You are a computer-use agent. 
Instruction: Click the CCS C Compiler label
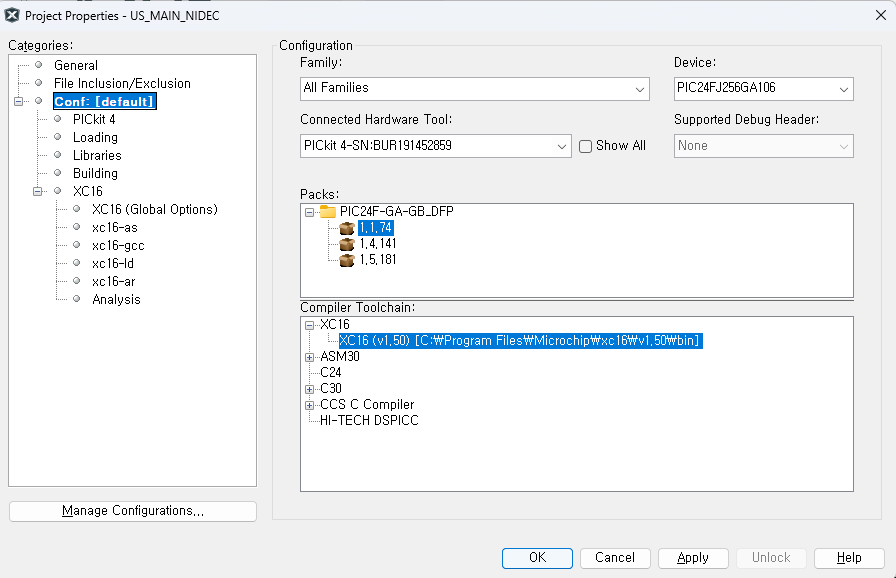point(367,405)
